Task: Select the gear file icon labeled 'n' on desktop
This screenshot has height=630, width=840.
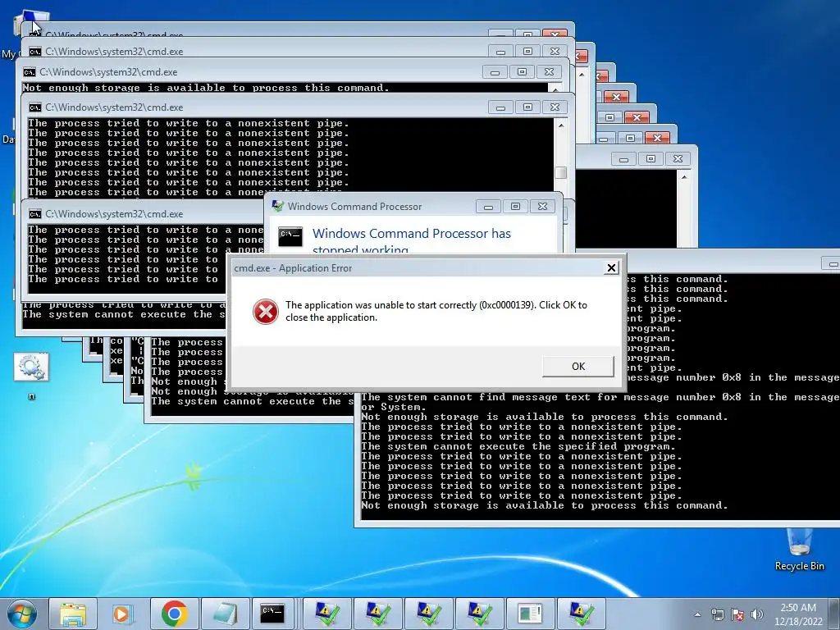Action: coord(31,376)
